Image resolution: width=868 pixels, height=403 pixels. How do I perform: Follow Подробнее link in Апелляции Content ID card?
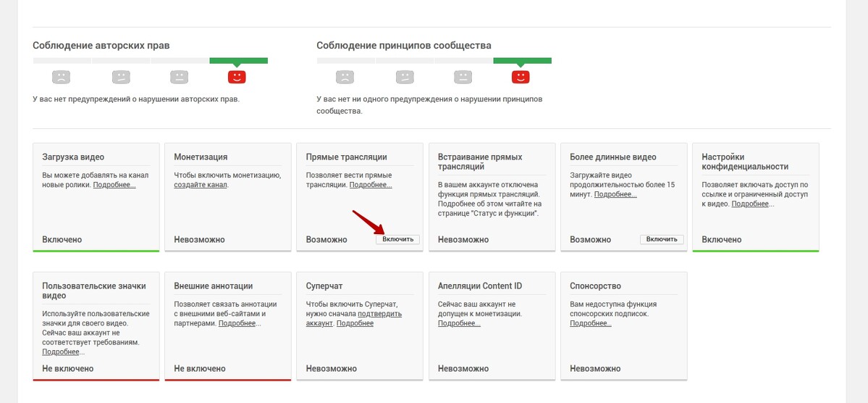point(459,323)
